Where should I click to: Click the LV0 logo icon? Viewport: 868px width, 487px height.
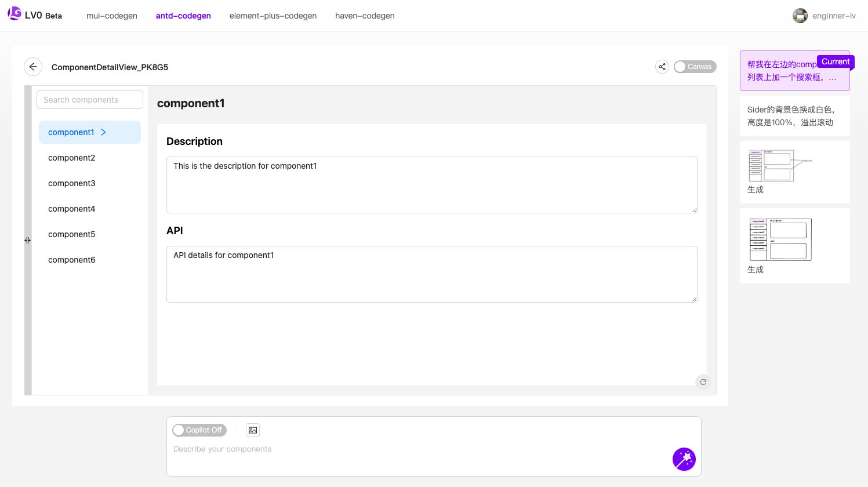(x=14, y=14)
